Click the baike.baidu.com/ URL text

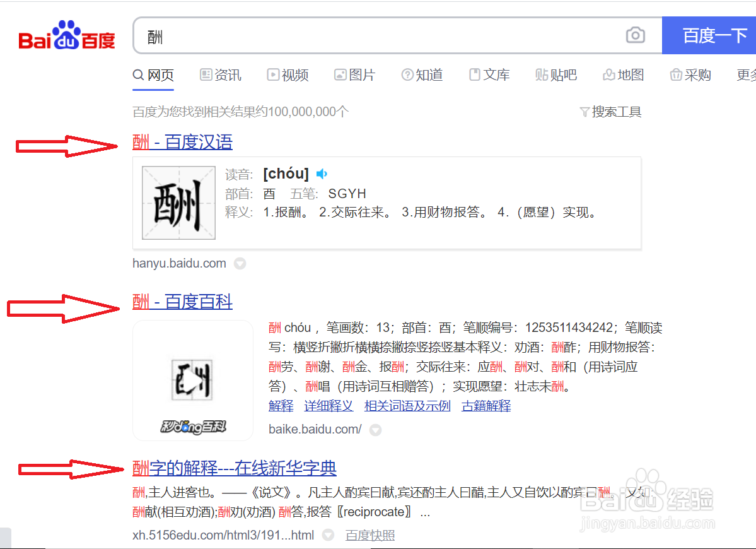pos(315,429)
